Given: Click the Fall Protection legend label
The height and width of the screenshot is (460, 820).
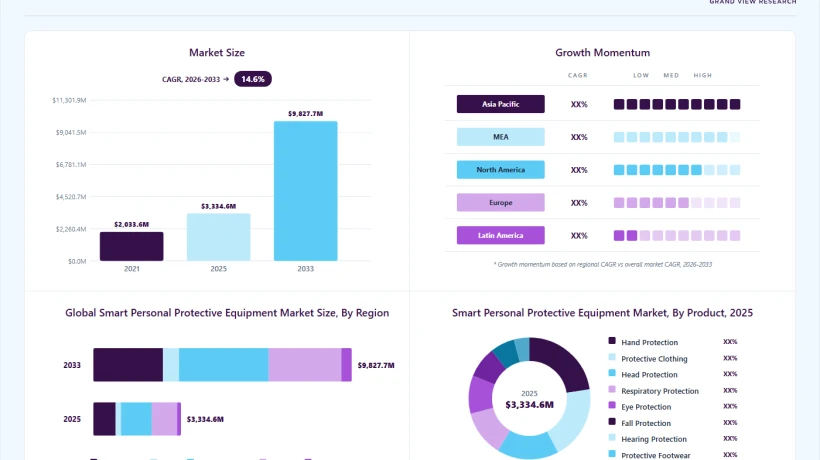Looking at the screenshot, I should tap(646, 423).
